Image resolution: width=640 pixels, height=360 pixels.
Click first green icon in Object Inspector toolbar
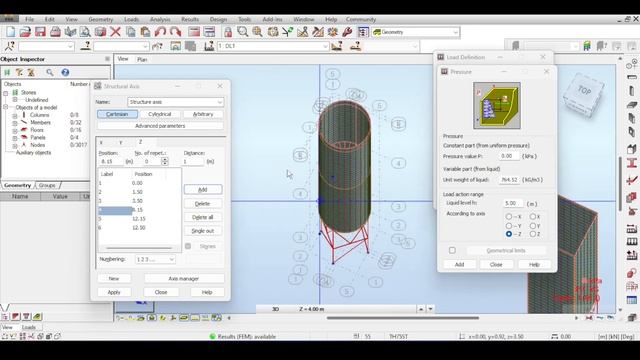[x=7, y=72]
